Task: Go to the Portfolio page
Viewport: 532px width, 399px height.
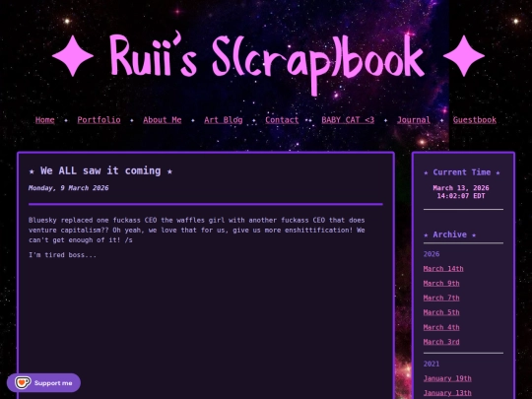Action: [x=99, y=120]
